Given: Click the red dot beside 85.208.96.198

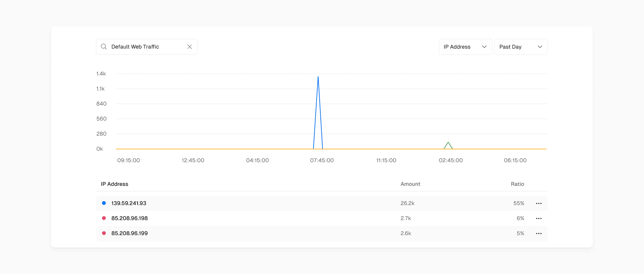Looking at the screenshot, I should 104,218.
